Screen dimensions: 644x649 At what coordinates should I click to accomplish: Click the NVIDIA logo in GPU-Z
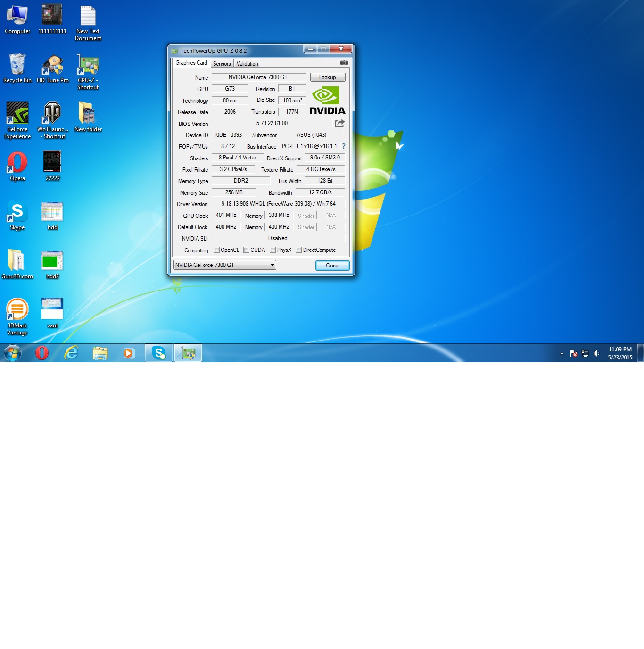pos(327,100)
